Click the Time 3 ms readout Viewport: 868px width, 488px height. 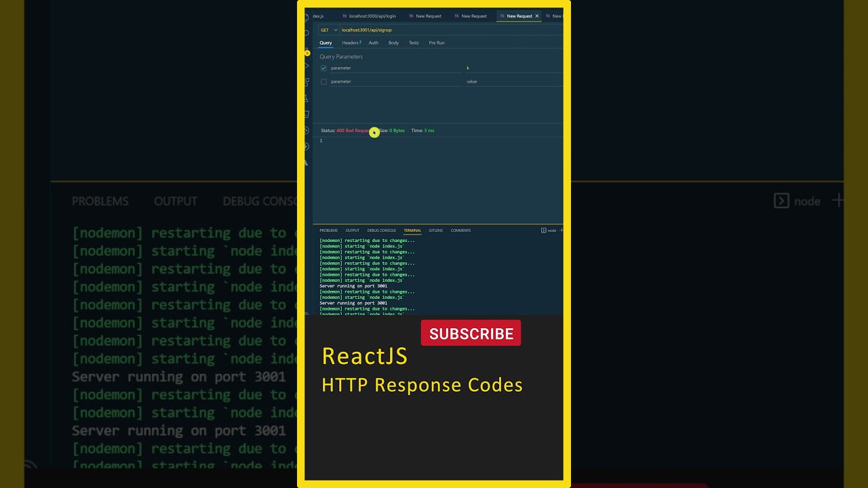422,130
